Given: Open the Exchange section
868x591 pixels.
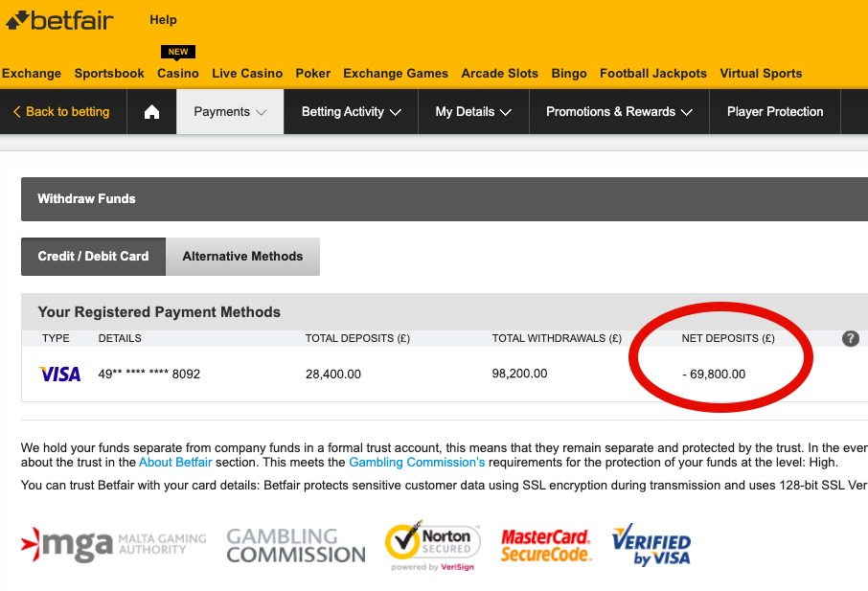Looking at the screenshot, I should tap(32, 74).
